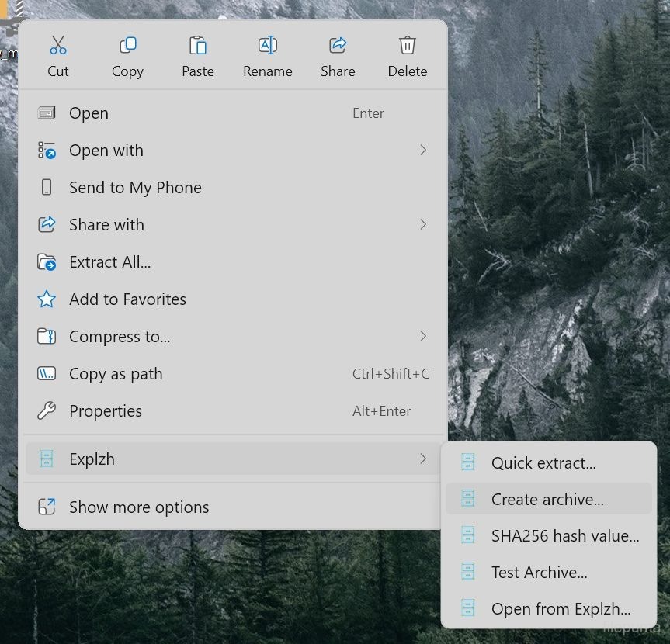Click the Paste clipboard icon
Screen dimensions: 670x644
198,46
